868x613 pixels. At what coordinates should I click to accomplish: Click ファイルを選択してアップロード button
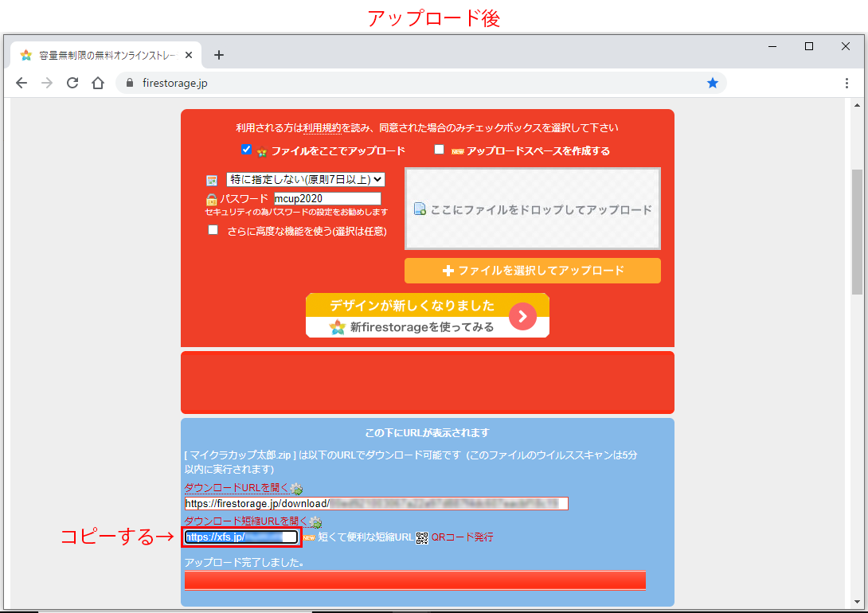[x=533, y=271]
